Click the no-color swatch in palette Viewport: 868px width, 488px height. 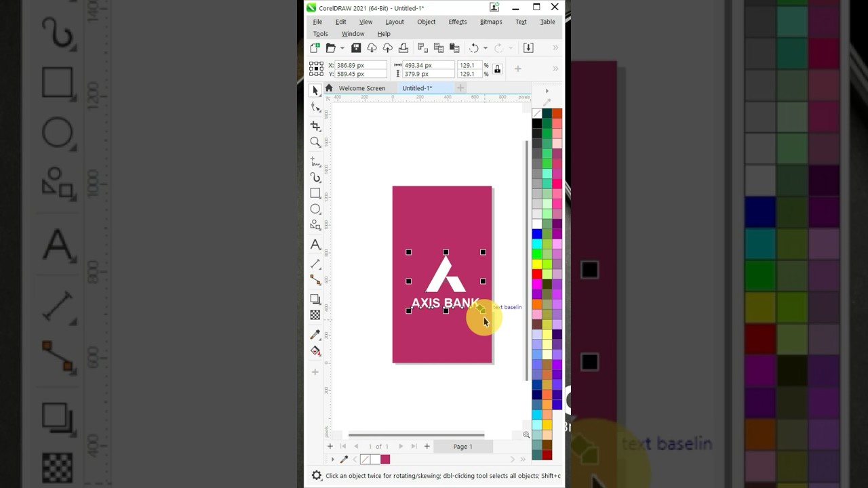point(537,114)
